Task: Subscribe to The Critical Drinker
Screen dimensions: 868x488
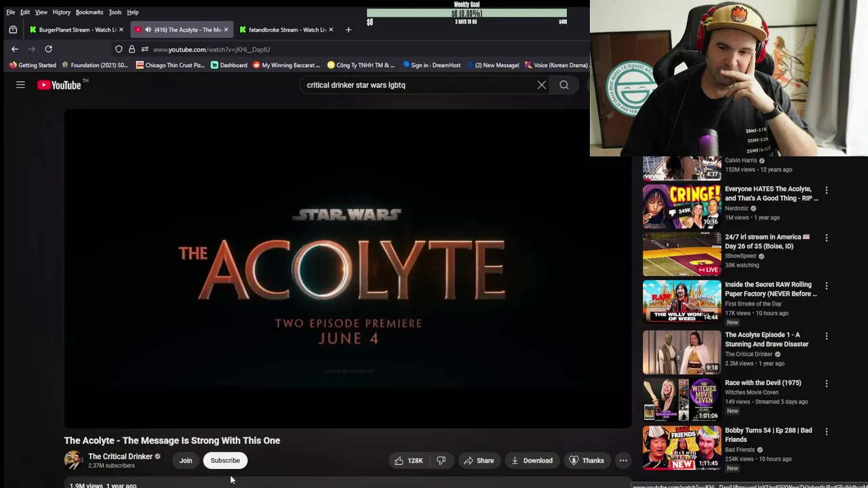Action: pyautogui.click(x=225, y=460)
